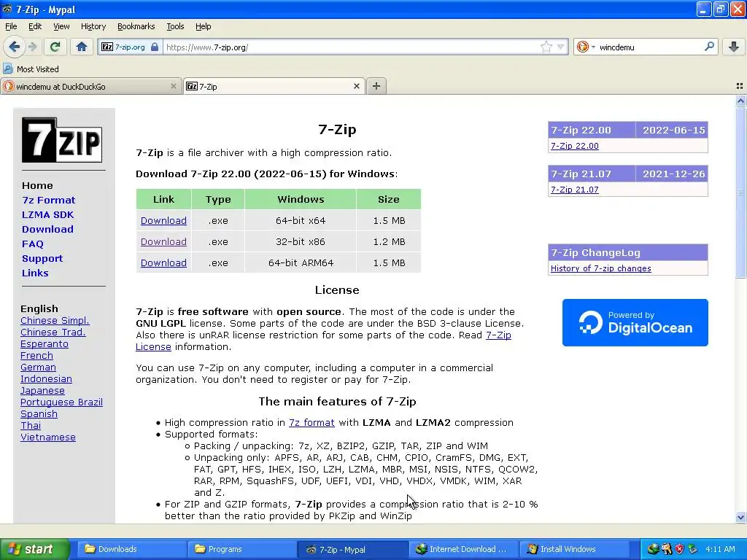Switch language to Indonesian
747x560 pixels.
pyautogui.click(x=46, y=378)
